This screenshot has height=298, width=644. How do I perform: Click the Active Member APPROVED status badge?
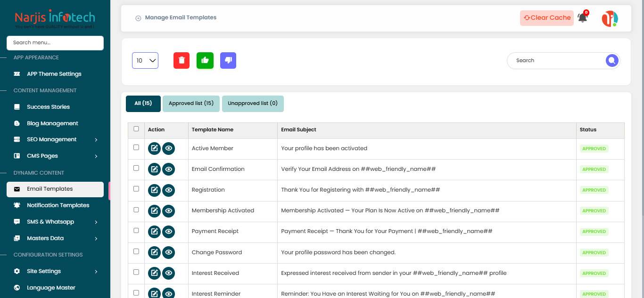click(594, 149)
